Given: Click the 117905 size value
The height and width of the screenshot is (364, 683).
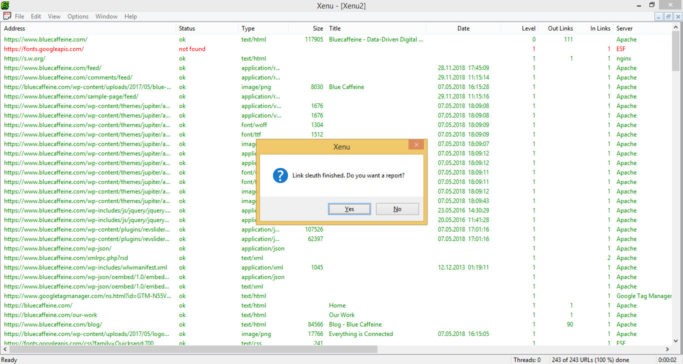Looking at the screenshot, I should coord(314,39).
